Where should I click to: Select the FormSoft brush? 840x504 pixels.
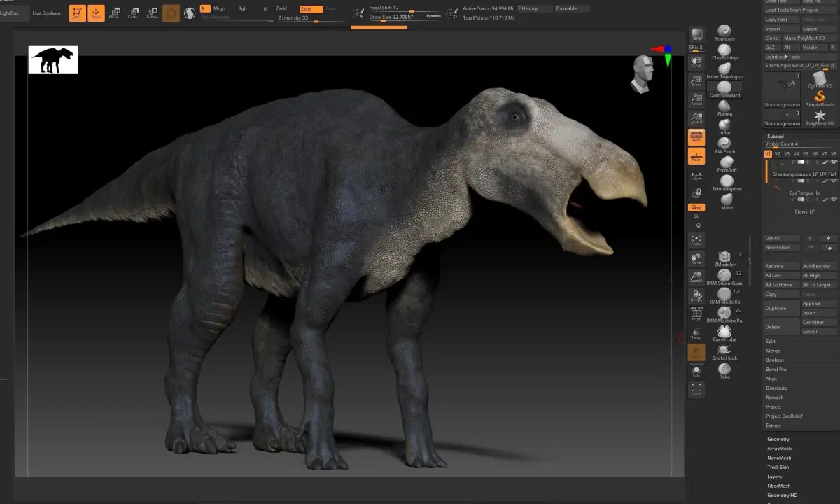tap(727, 164)
